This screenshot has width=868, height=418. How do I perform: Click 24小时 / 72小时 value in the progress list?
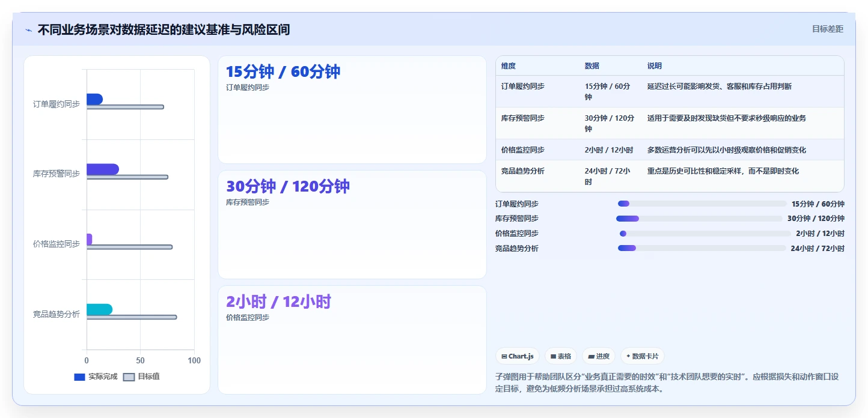pos(818,248)
